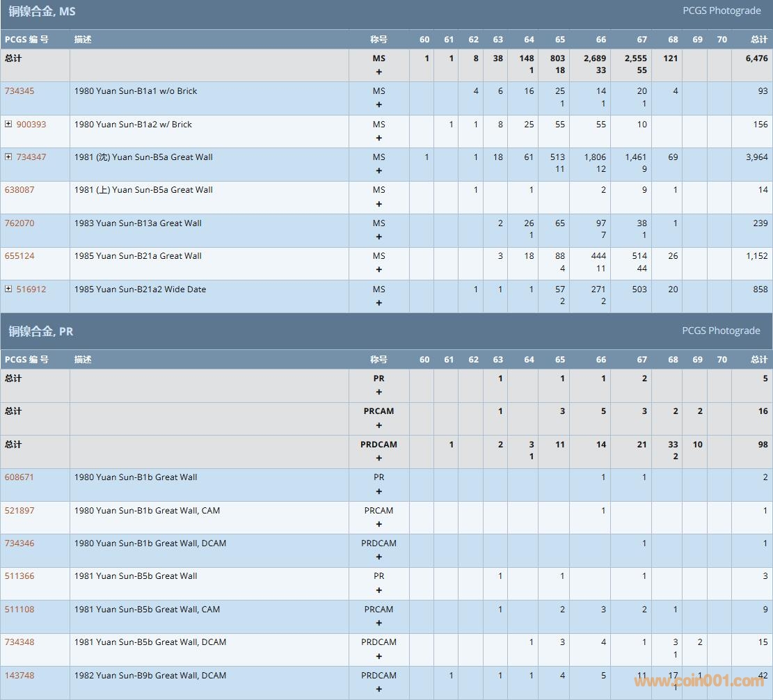Click PCGS number 762070 link
The width and height of the screenshot is (773, 700).
point(19,223)
